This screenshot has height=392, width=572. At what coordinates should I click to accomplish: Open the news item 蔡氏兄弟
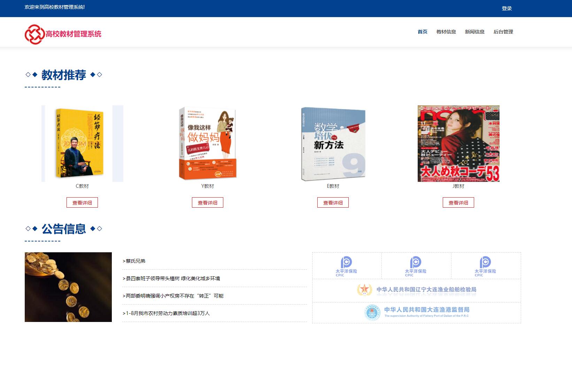click(134, 261)
